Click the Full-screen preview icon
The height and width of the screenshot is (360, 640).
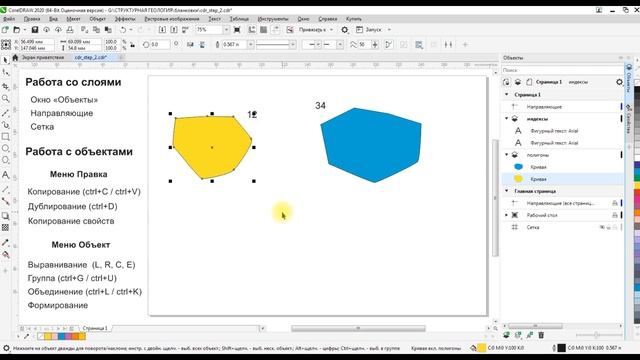tap(237, 30)
